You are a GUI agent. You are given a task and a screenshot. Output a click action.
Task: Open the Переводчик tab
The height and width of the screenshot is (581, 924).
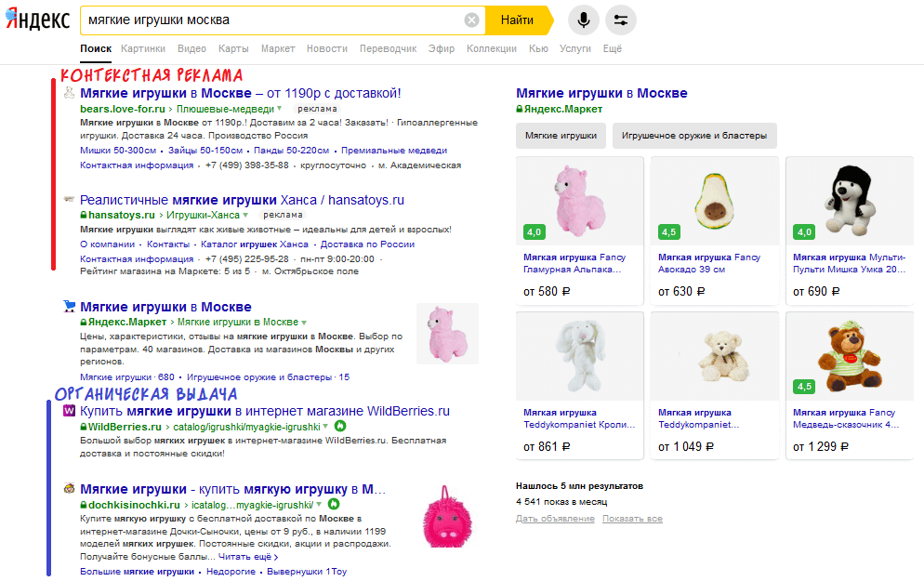(388, 48)
